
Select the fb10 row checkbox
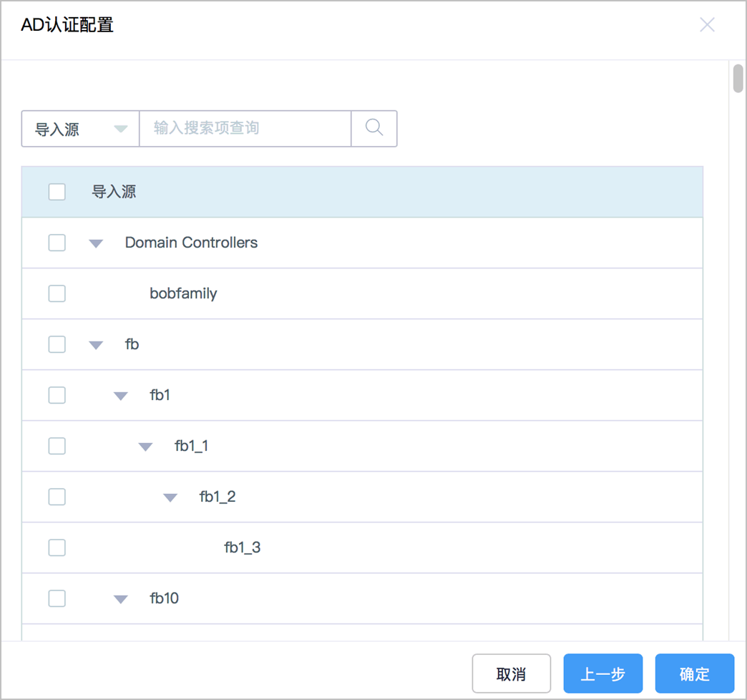click(x=57, y=598)
